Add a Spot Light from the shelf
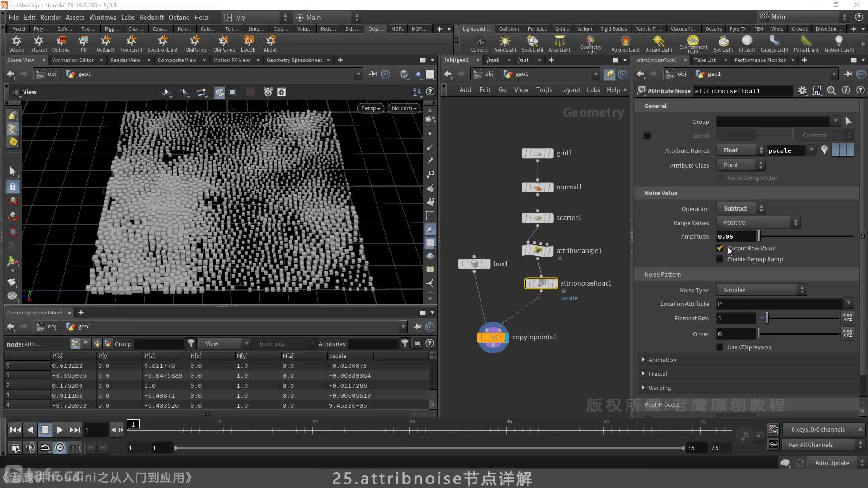This screenshot has width=868, height=488. (x=533, y=44)
